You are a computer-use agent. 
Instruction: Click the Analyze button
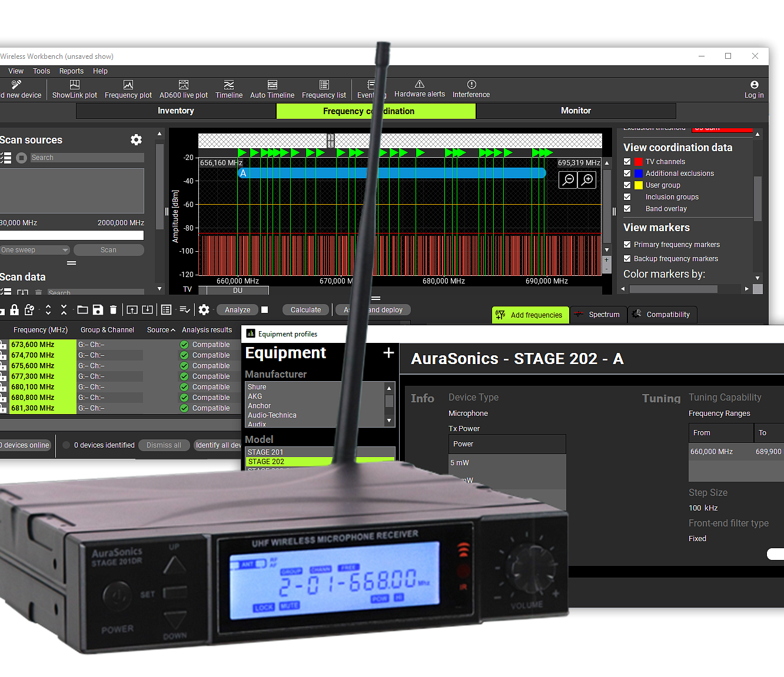coord(237,310)
